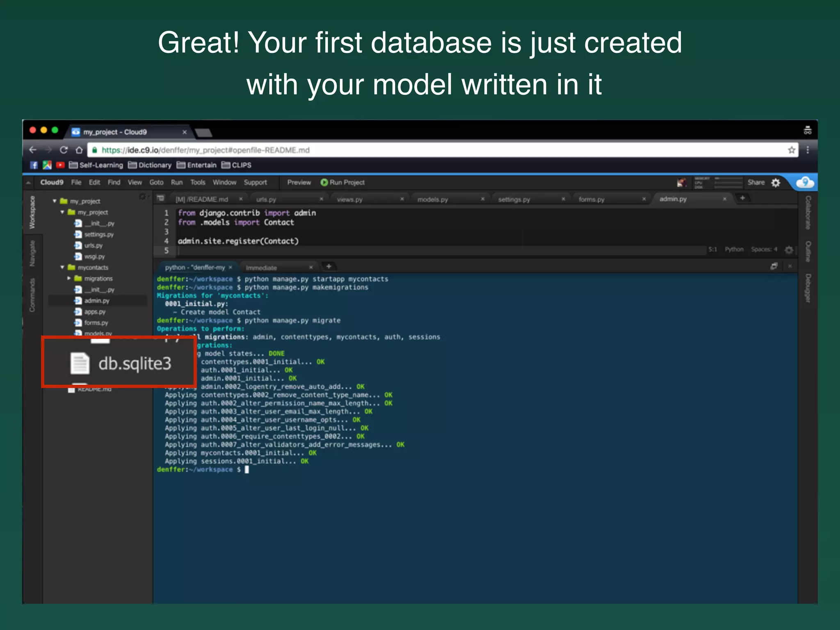Click the Preview button
840x630 pixels.
299,183
